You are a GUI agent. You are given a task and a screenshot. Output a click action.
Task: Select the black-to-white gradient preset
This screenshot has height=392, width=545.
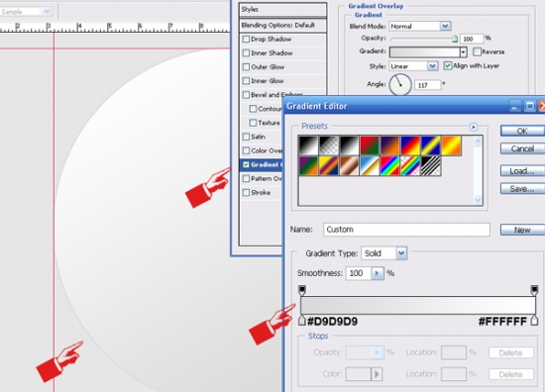pyautogui.click(x=308, y=146)
